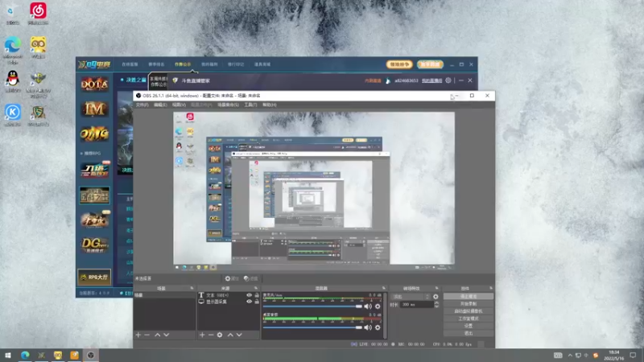Open transition type dropdown in 转场特效

point(411,296)
